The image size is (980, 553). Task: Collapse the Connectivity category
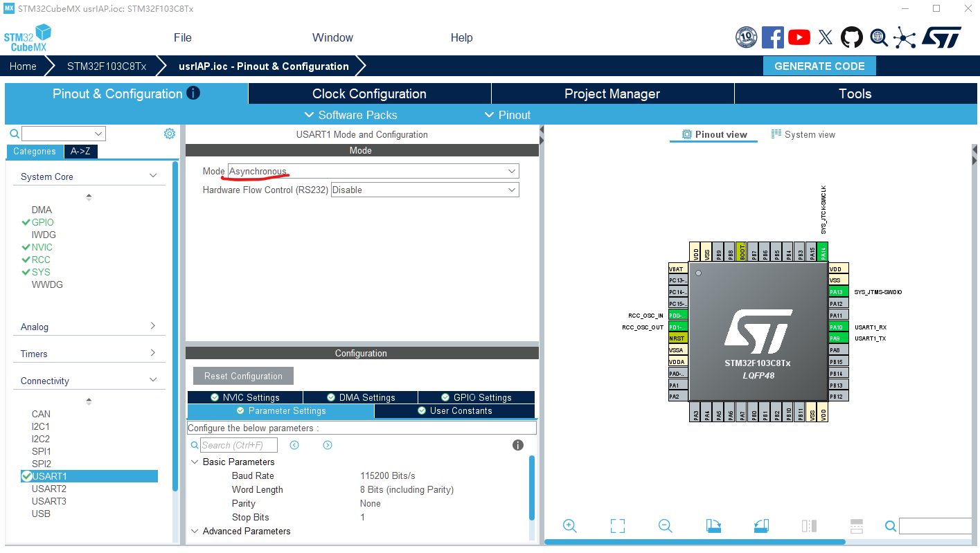pyautogui.click(x=153, y=380)
